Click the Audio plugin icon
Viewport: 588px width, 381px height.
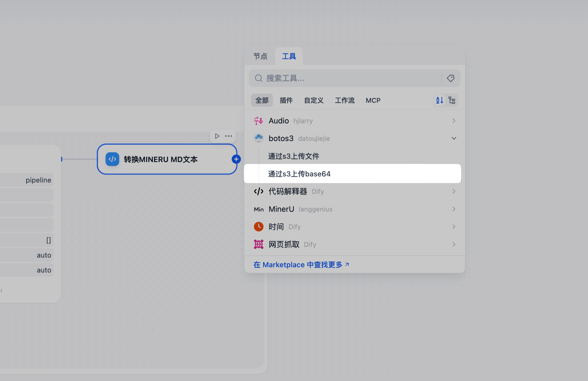258,121
